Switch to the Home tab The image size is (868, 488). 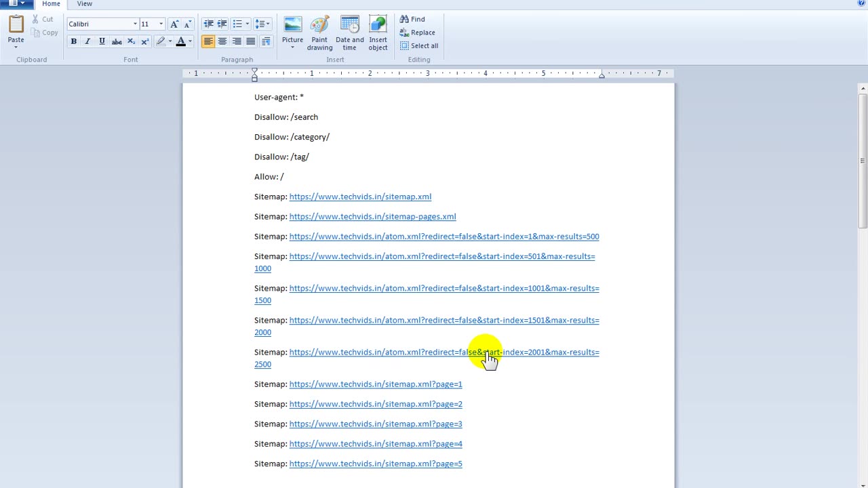point(51,3)
